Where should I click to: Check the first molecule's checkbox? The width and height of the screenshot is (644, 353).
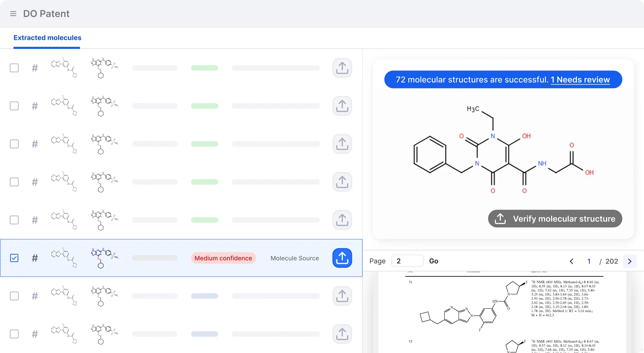[14, 68]
